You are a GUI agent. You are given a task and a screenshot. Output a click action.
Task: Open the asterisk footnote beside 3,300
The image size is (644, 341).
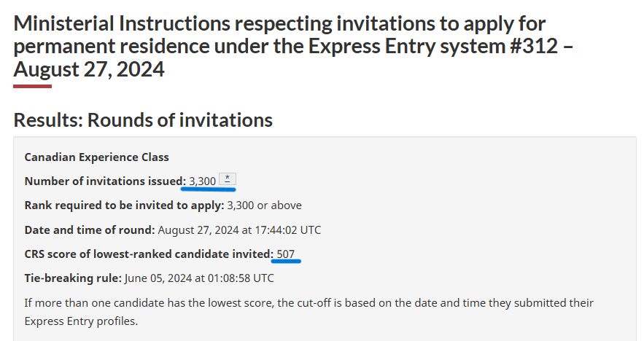[228, 179]
